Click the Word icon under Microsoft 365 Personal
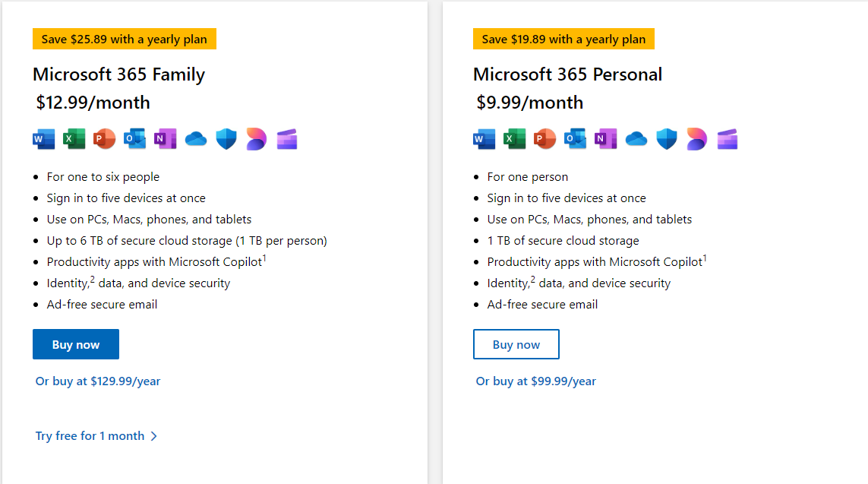Image resolution: width=868 pixels, height=484 pixels. (484, 139)
